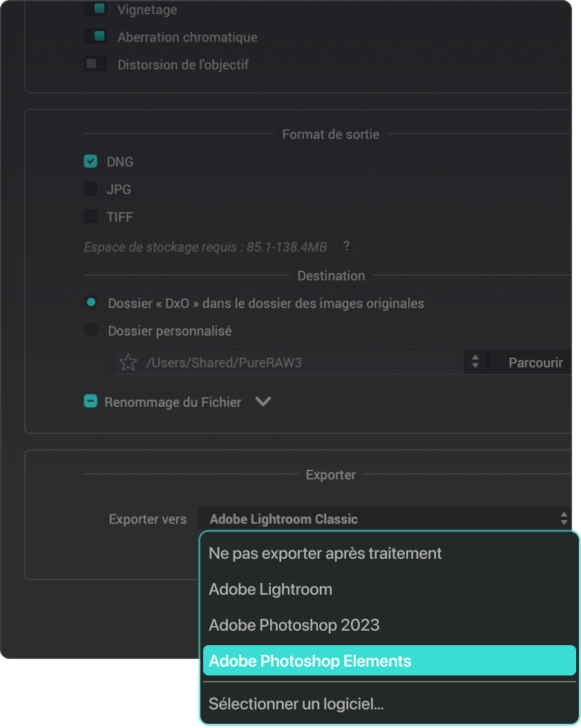Click the Parcourir browse button

[532, 362]
